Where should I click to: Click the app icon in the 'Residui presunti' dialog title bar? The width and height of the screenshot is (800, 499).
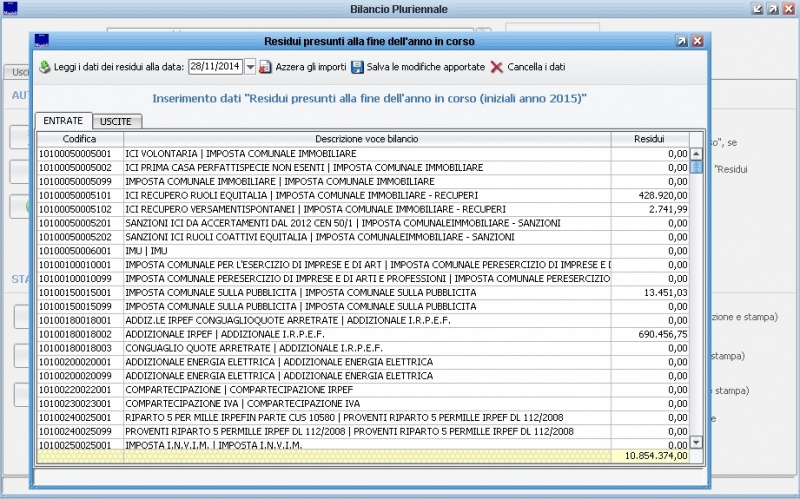42,41
